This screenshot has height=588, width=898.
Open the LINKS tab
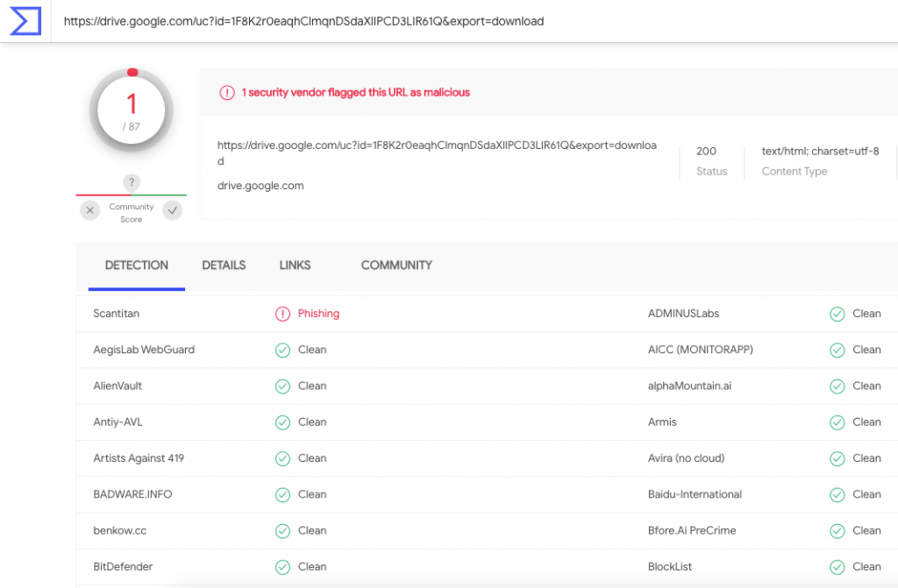[x=295, y=266]
